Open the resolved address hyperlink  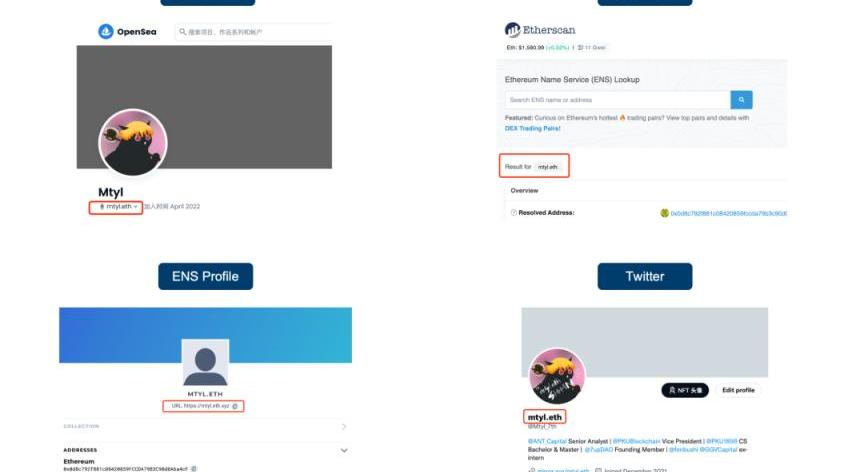(x=728, y=213)
